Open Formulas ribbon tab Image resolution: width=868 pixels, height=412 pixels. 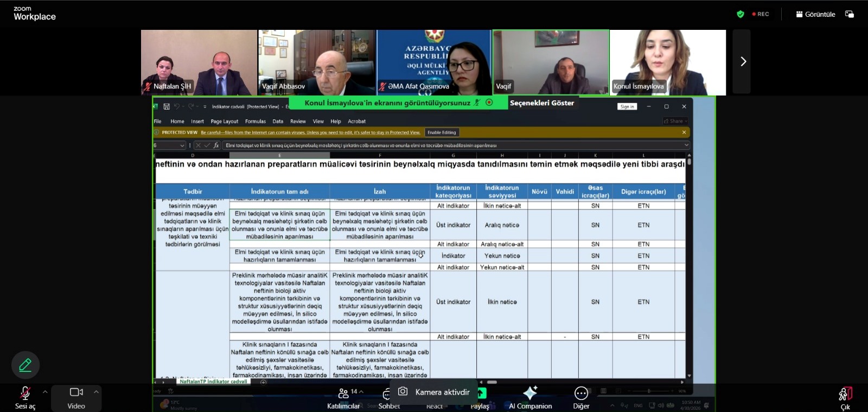(x=256, y=122)
